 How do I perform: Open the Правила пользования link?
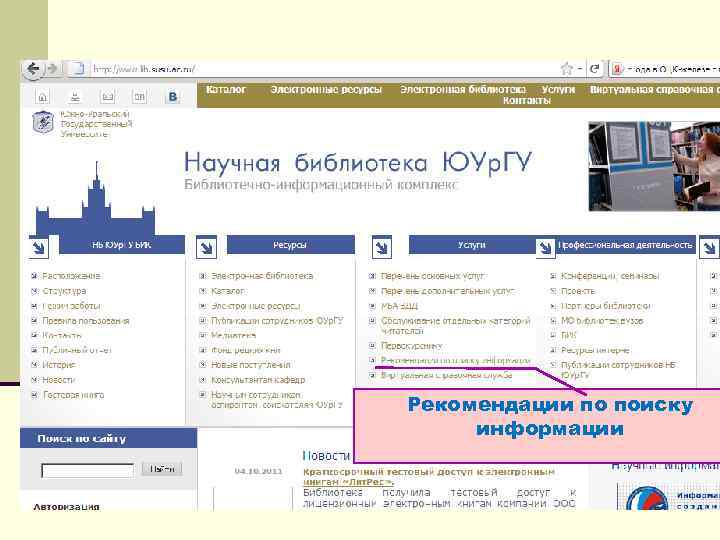[x=86, y=321]
